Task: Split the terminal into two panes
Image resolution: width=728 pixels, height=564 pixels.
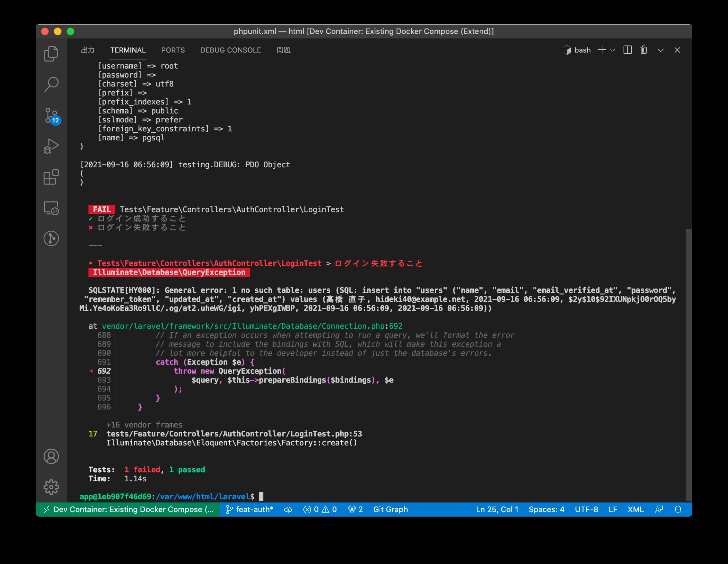Action: coord(628,50)
